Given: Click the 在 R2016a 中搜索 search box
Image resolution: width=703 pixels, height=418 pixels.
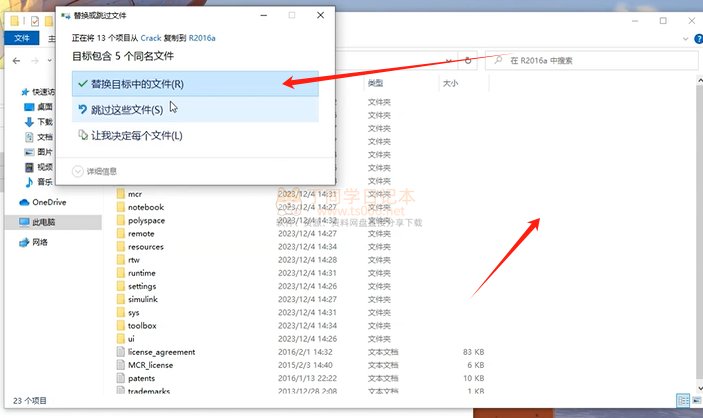Looking at the screenshot, I should click(590, 61).
